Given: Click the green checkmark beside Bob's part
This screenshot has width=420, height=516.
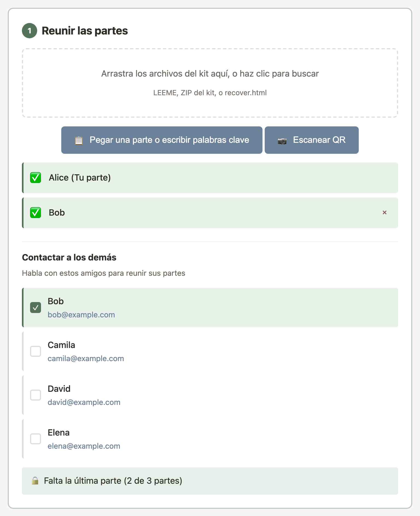Looking at the screenshot, I should click(x=36, y=213).
